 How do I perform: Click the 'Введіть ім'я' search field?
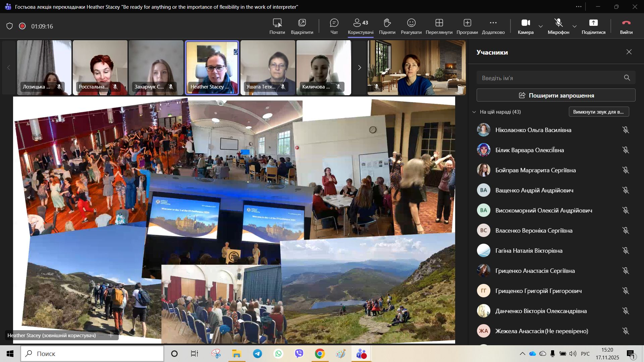[x=550, y=78]
